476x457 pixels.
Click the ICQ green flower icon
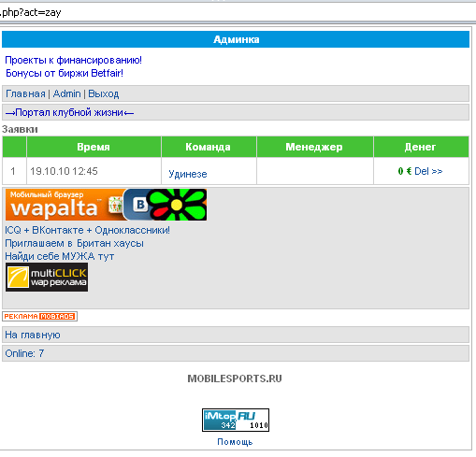pos(177,205)
